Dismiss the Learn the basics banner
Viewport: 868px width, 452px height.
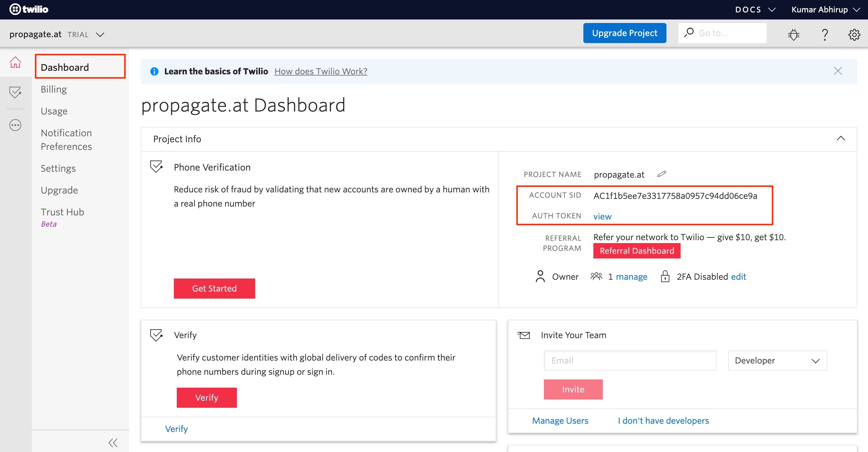[x=838, y=71]
